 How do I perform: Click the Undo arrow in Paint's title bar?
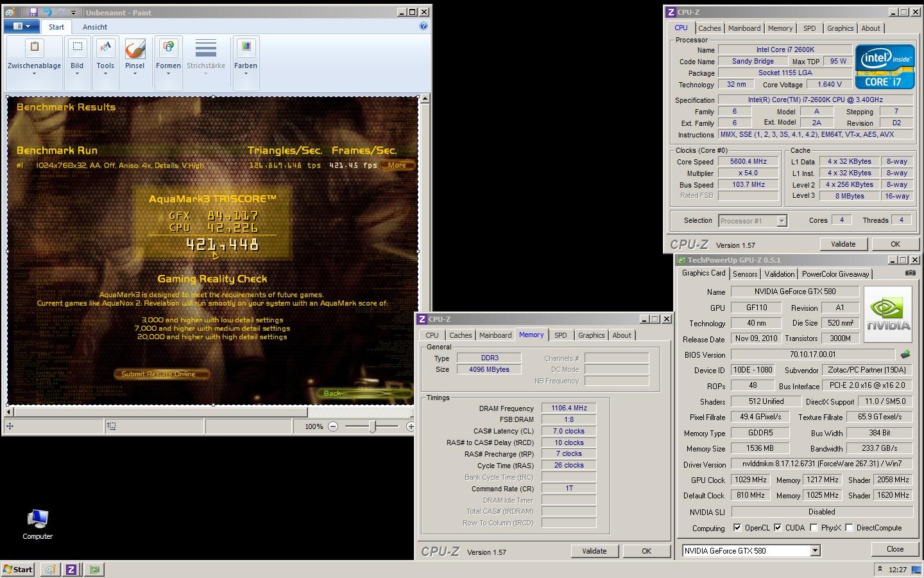coord(47,12)
